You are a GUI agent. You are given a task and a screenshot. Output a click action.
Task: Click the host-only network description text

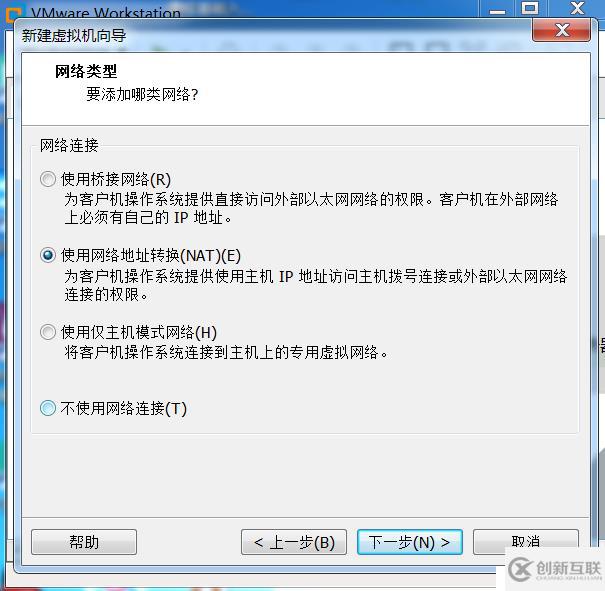pyautogui.click(x=226, y=352)
